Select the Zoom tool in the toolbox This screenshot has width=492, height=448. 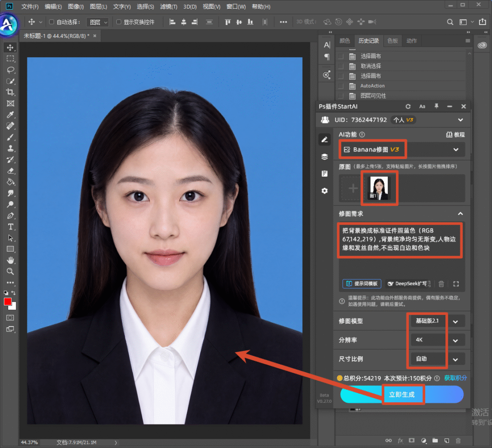coord(11,271)
